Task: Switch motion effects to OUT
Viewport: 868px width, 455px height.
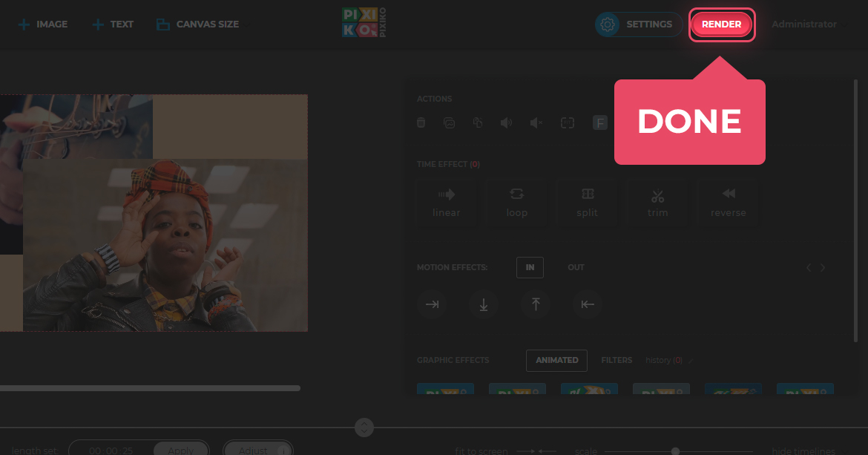Action: click(x=576, y=267)
